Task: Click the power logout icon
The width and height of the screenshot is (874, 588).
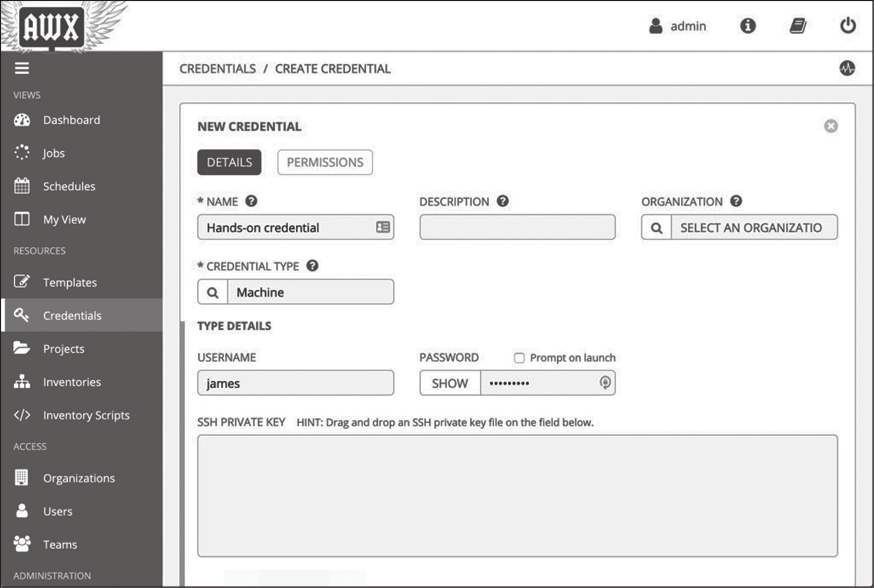Action: (x=848, y=26)
